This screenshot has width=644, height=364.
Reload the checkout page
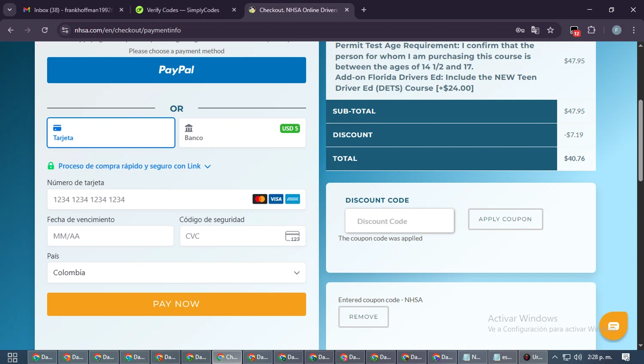[x=45, y=30]
